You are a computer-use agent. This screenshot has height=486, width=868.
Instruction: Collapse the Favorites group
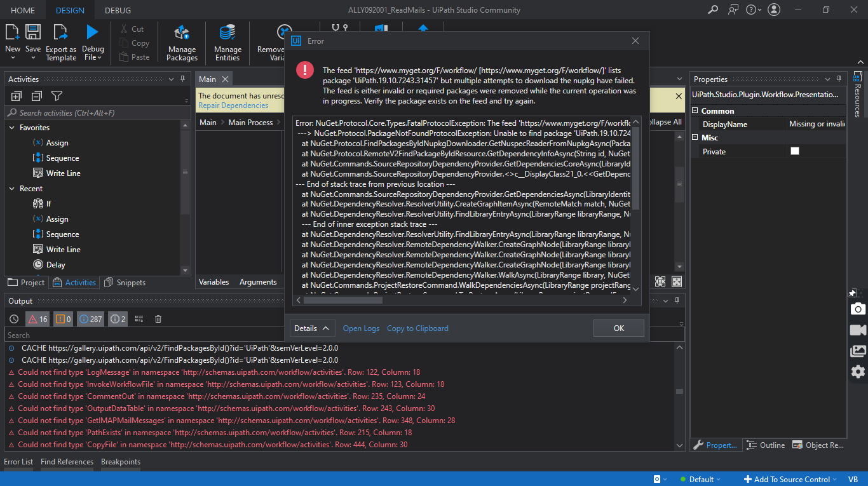[12, 128]
